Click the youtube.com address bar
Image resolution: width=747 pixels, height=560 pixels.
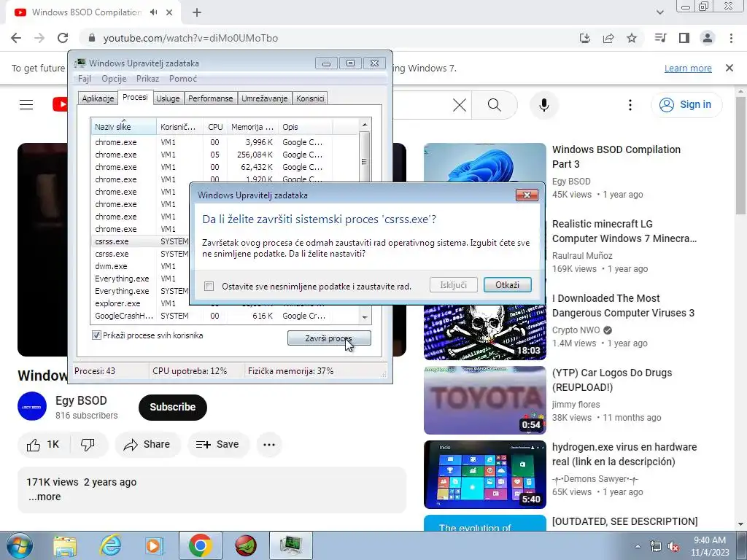(x=329, y=38)
